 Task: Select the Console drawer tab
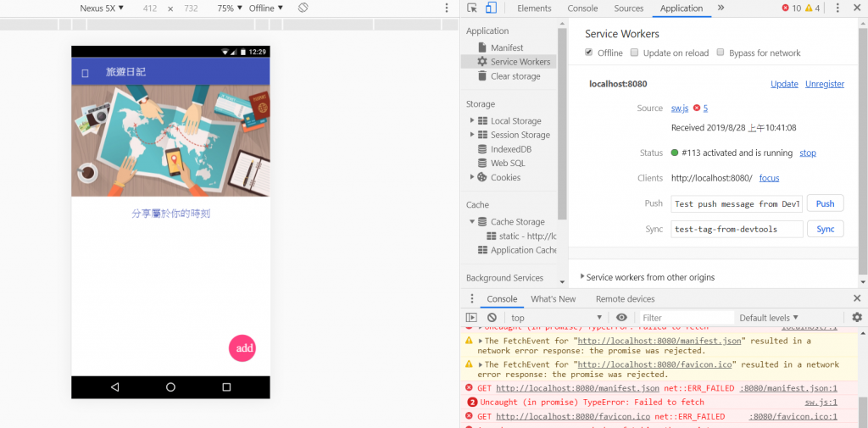click(x=502, y=299)
